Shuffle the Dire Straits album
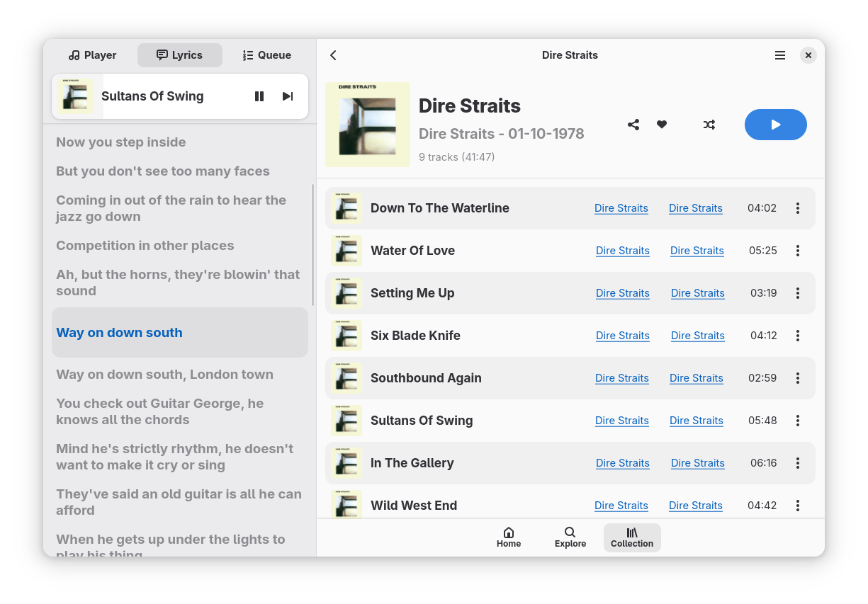The image size is (868, 604). click(709, 125)
